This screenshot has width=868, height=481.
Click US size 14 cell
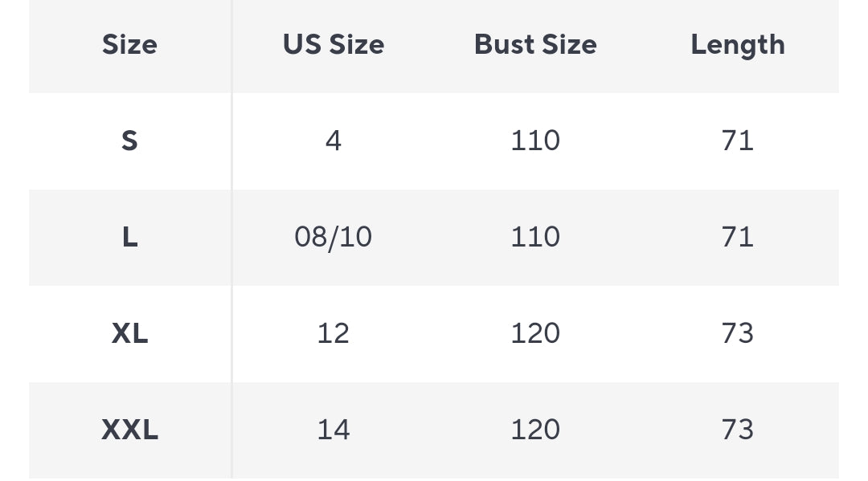tap(334, 430)
